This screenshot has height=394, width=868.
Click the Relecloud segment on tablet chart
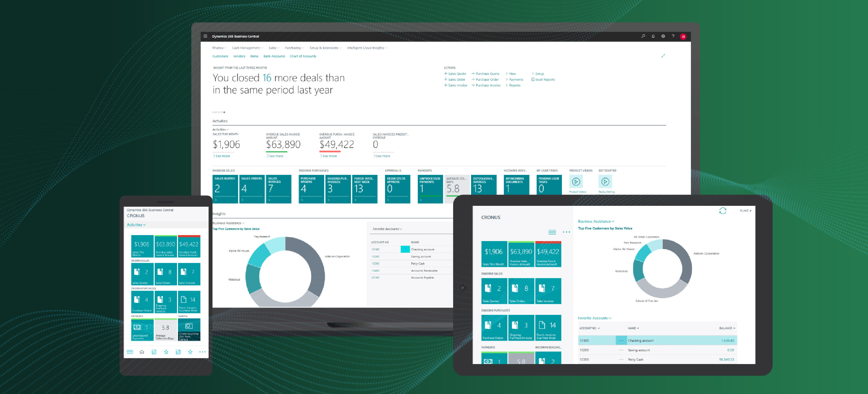[x=638, y=270]
